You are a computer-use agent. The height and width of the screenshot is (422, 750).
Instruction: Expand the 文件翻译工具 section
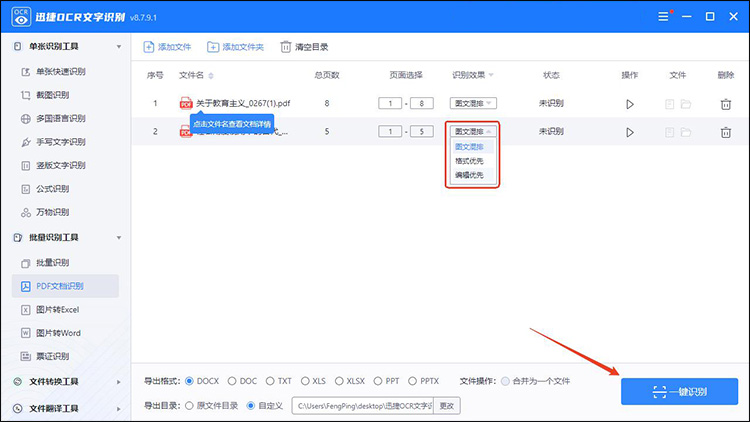[x=119, y=409]
